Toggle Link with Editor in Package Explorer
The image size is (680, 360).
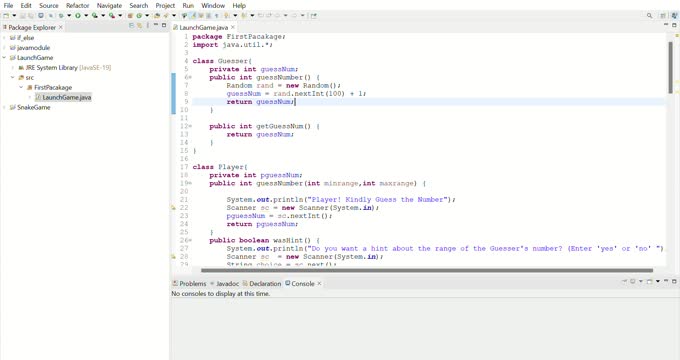click(139, 26)
